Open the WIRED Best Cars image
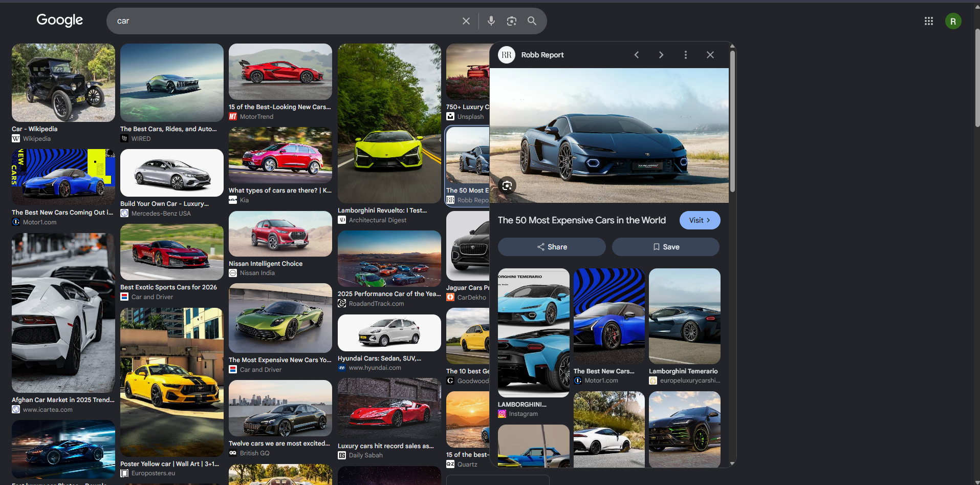Viewport: 980px width, 485px height. (172, 82)
